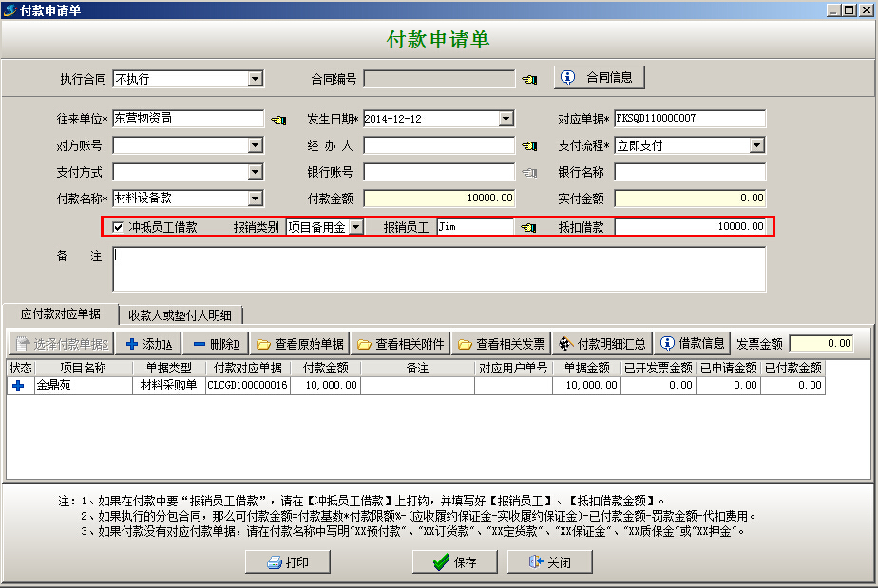
Task: Open 付款明细汇总 payment detail summary
Action: click(x=602, y=343)
